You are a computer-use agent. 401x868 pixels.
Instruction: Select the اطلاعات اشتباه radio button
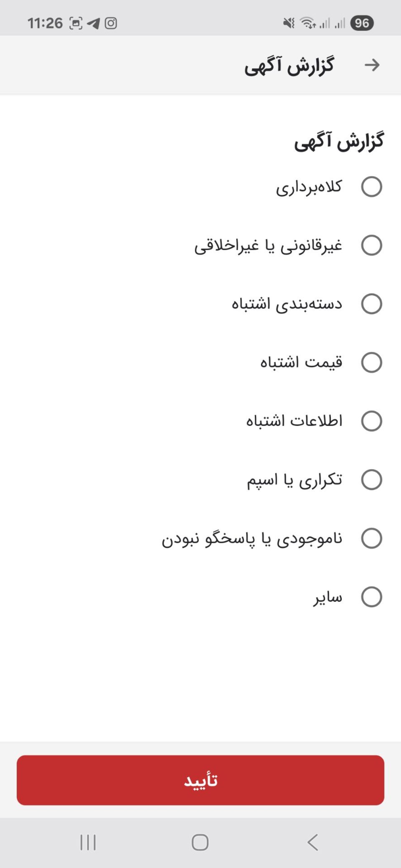(371, 421)
